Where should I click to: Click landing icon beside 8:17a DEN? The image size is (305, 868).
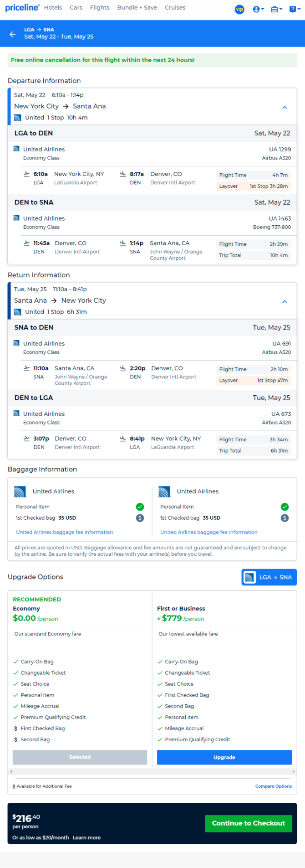click(x=123, y=174)
